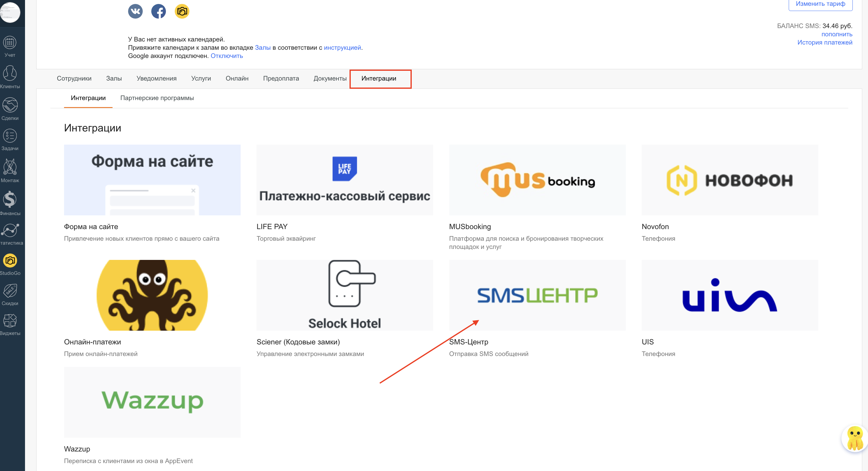Screen dimensions: 868x471
Task: Switch to the Документы tab
Action: (x=330, y=78)
